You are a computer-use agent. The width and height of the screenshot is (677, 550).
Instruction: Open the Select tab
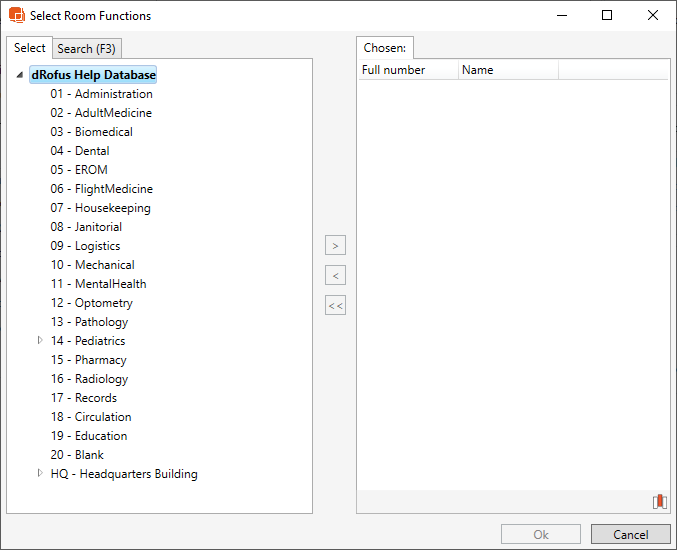(x=29, y=48)
